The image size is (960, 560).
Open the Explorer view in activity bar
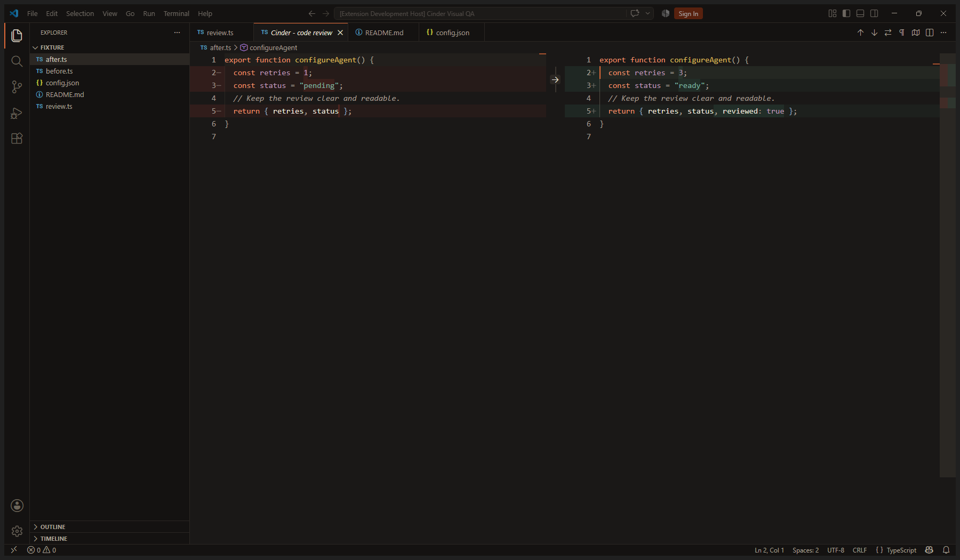click(17, 36)
